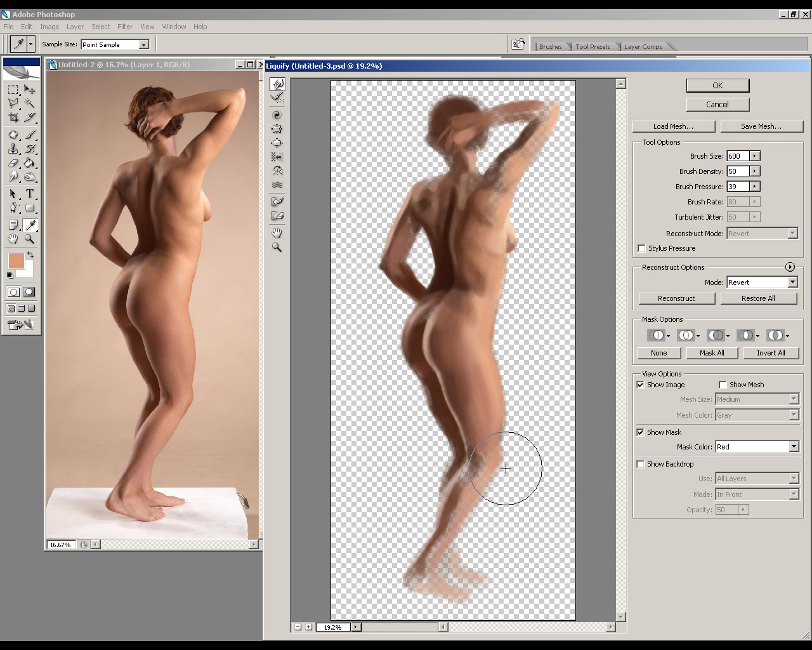Screen dimensions: 812x650
Task: Switch to the Layer Comps tab
Action: [x=643, y=46]
